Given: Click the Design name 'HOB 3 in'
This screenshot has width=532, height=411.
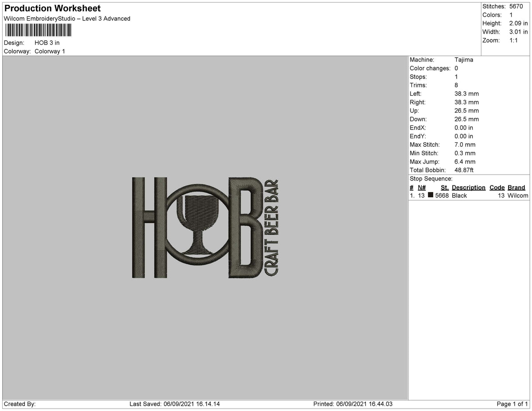Looking at the screenshot, I should 46,43.
